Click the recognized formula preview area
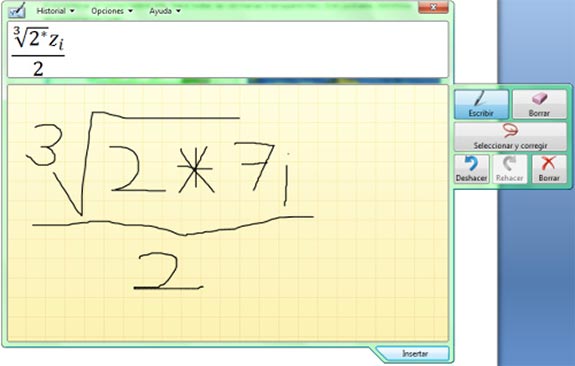This screenshot has height=366, width=575. [x=228, y=50]
